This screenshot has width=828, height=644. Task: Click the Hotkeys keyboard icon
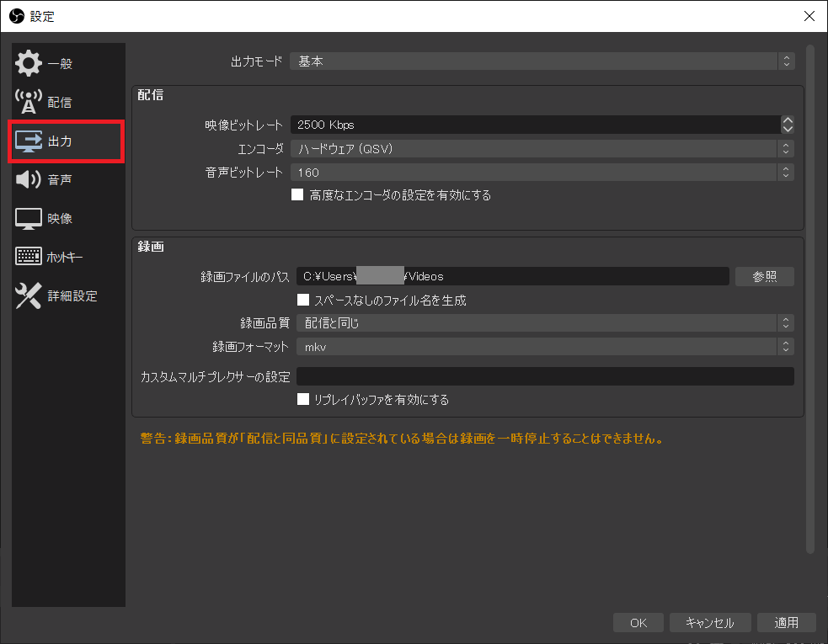[x=29, y=257]
